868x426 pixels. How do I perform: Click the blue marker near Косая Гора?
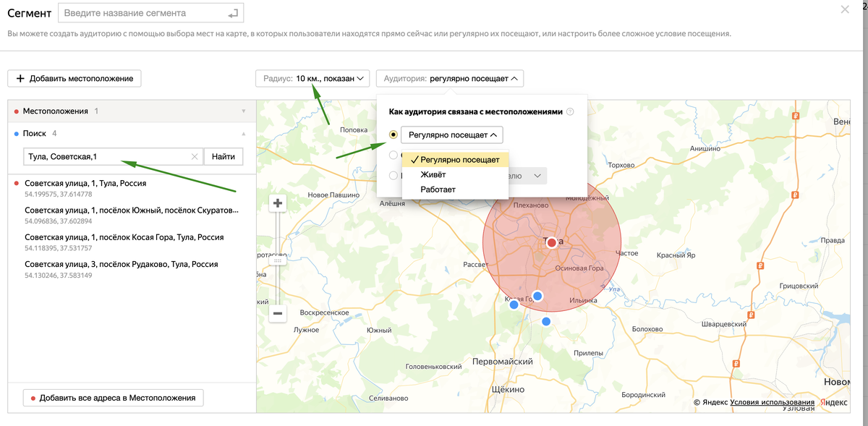tap(514, 305)
